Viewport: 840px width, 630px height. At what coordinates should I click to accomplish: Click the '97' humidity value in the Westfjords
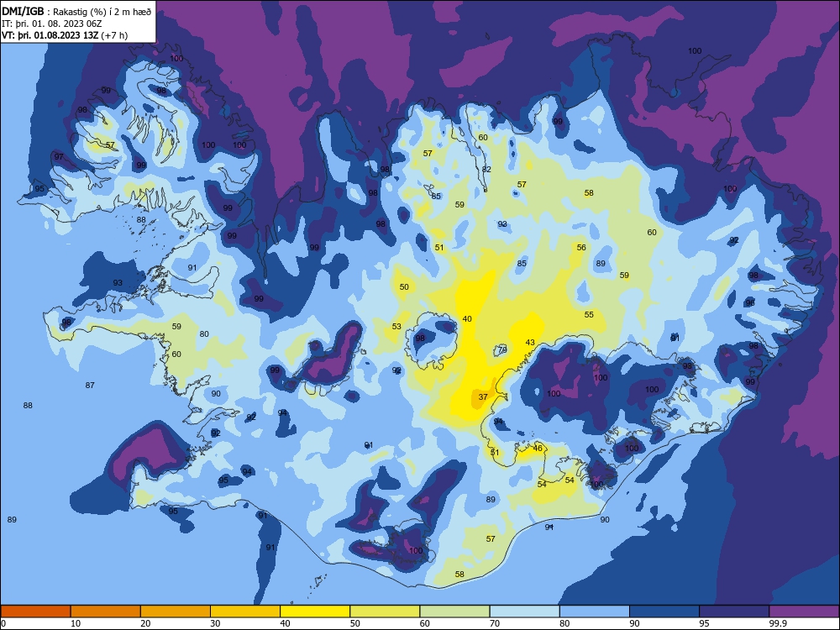click(x=59, y=156)
